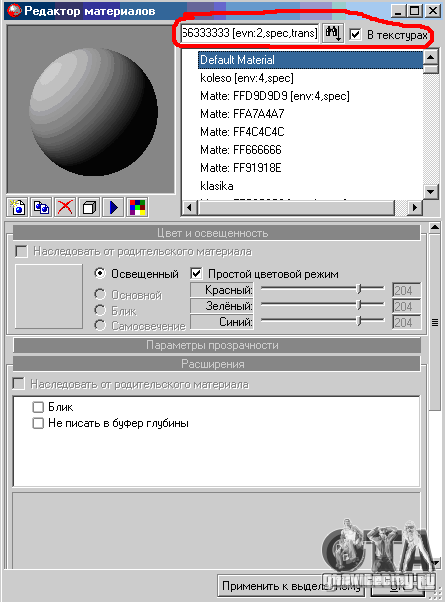Select the color 'Блик' radio button
The image size is (445, 602).
100,310
